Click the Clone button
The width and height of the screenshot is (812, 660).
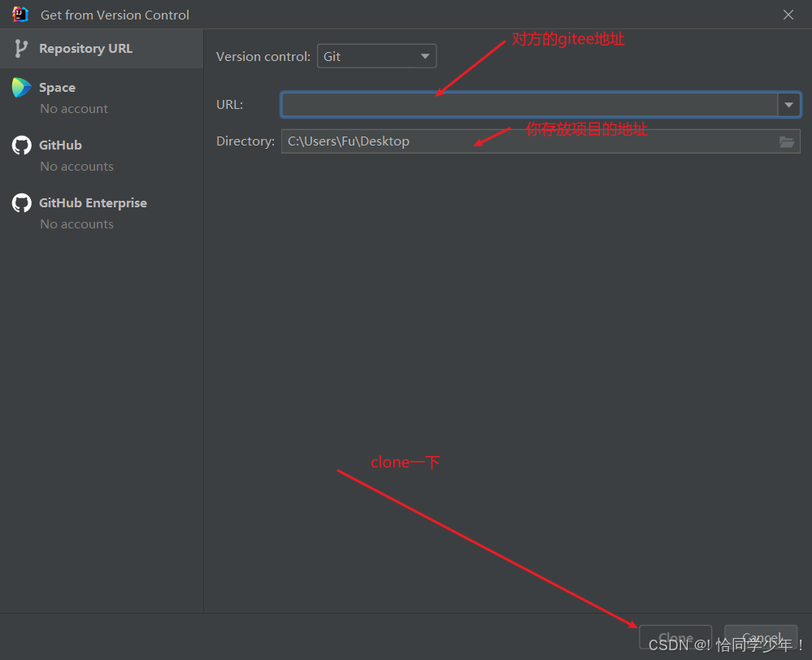pyautogui.click(x=675, y=638)
